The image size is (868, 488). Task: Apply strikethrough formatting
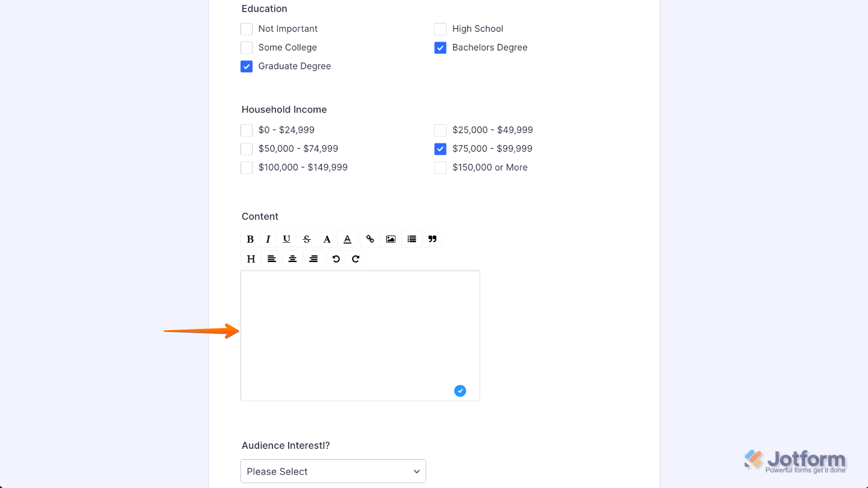pyautogui.click(x=307, y=239)
